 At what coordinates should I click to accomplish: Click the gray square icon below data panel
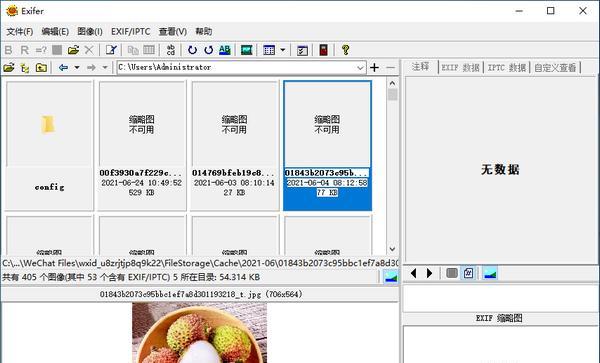(x=452, y=273)
